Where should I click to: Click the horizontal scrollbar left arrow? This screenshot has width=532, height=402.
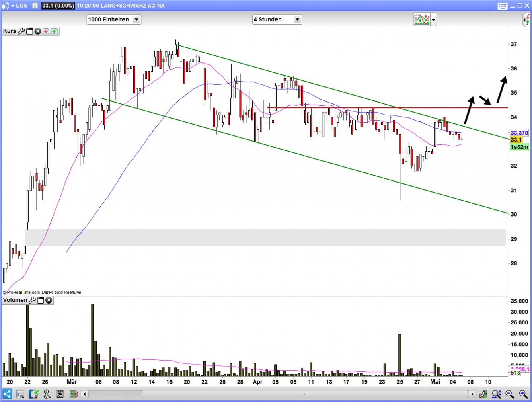[x=84, y=394]
